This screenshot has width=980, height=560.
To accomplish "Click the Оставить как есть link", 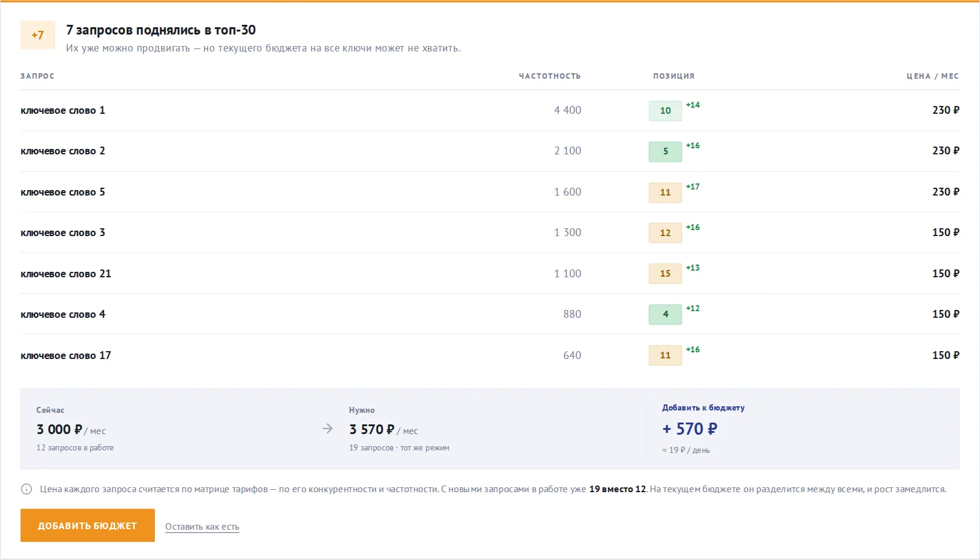I will 202,527.
